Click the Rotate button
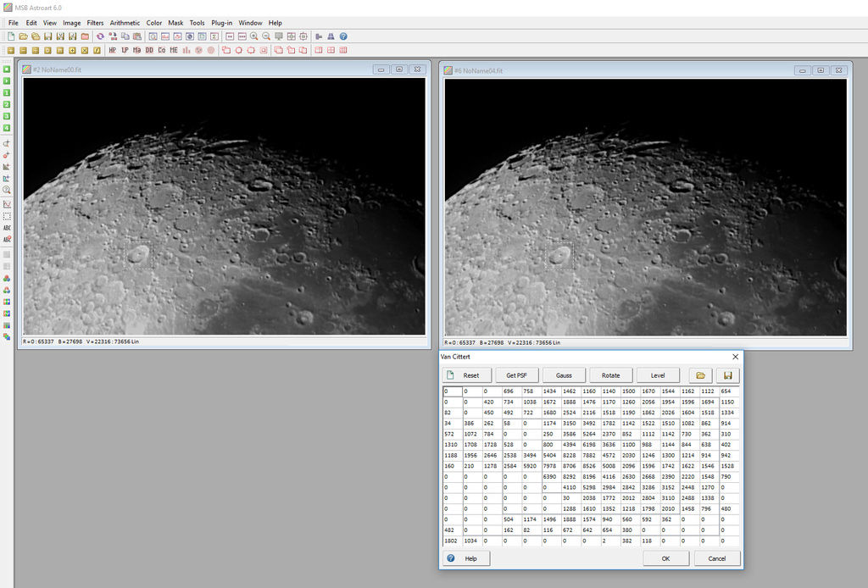Viewport: 868px width, 588px height. point(610,375)
